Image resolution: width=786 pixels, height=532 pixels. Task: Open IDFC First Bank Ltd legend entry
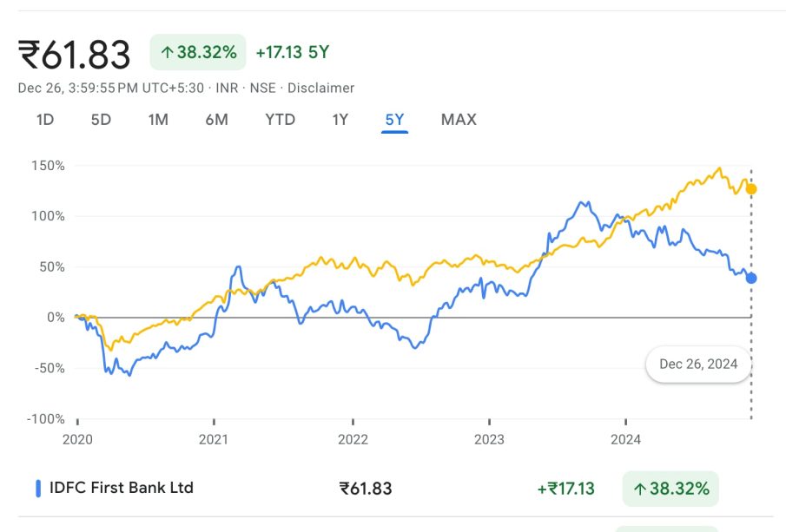tap(121, 488)
